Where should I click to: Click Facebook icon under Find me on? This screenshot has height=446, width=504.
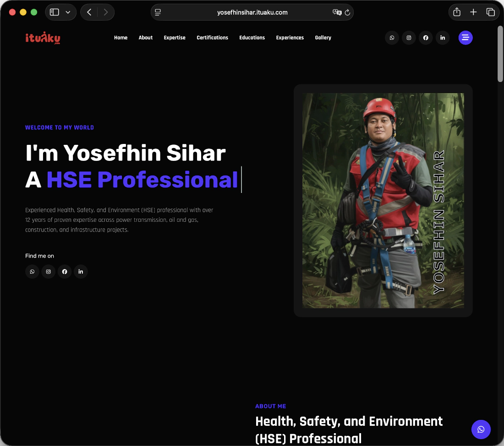(65, 272)
